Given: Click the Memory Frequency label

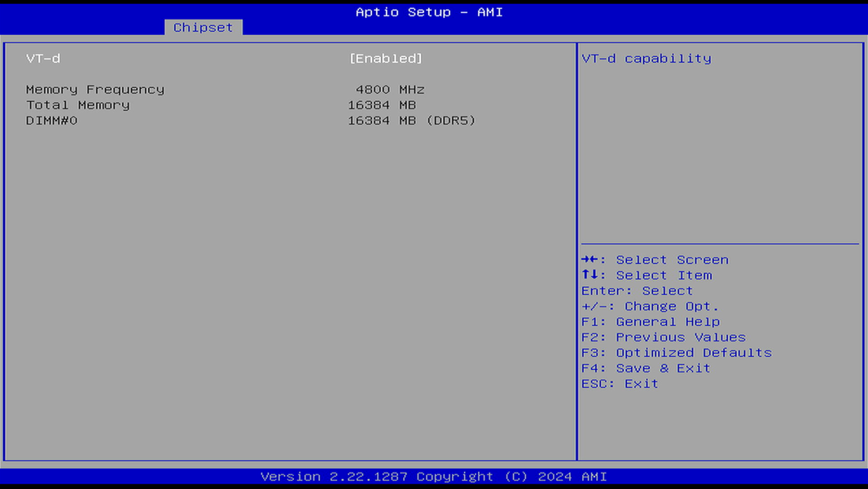Looking at the screenshot, I should (x=95, y=89).
